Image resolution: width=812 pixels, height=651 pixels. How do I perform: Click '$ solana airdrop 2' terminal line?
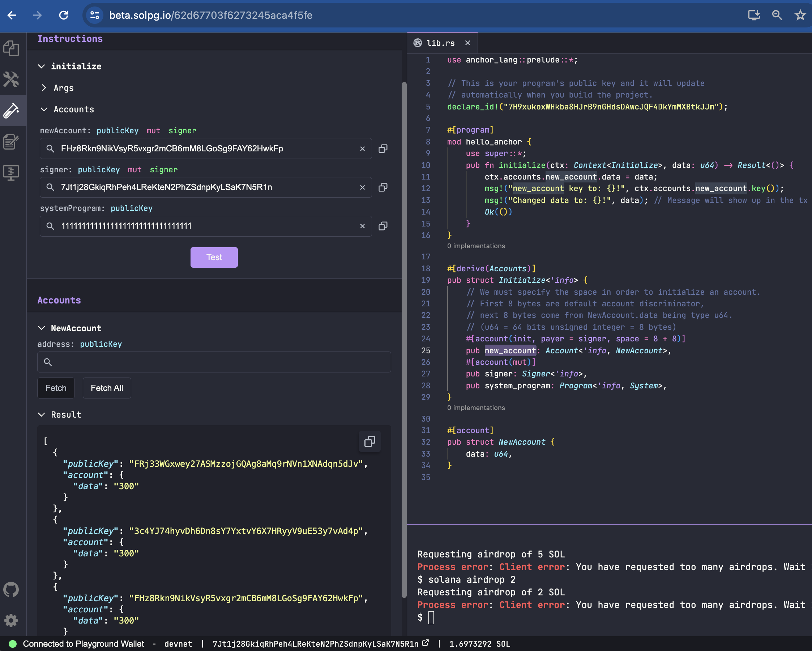coord(467,579)
